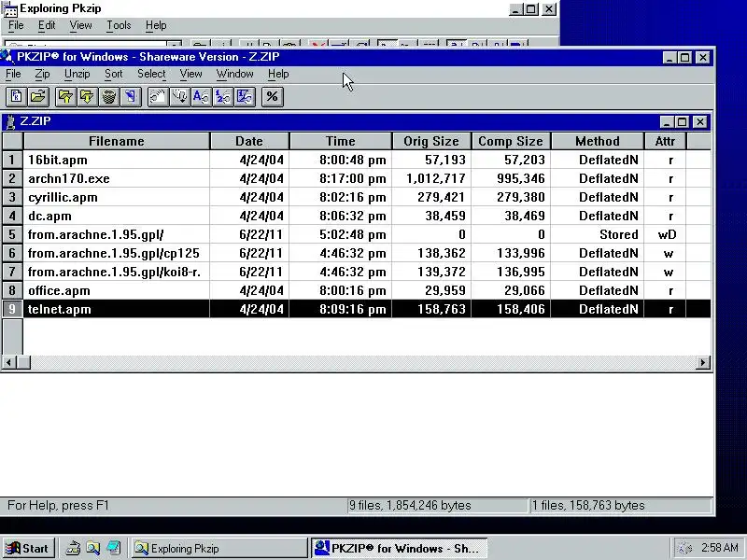747x560 pixels.
Task: Click the letter A sort toolbar icon
Action: (201, 97)
